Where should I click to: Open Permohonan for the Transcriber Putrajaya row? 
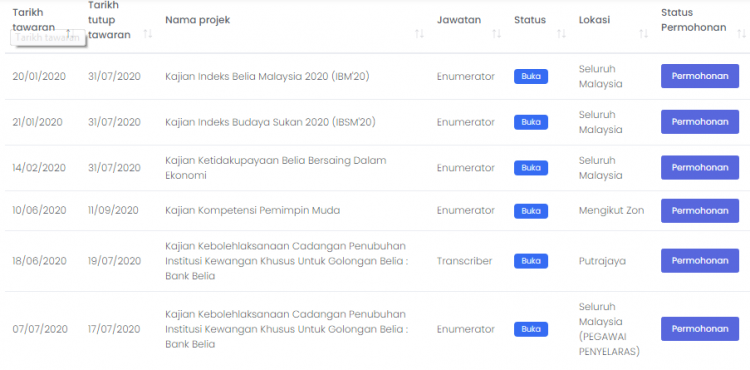point(700,261)
